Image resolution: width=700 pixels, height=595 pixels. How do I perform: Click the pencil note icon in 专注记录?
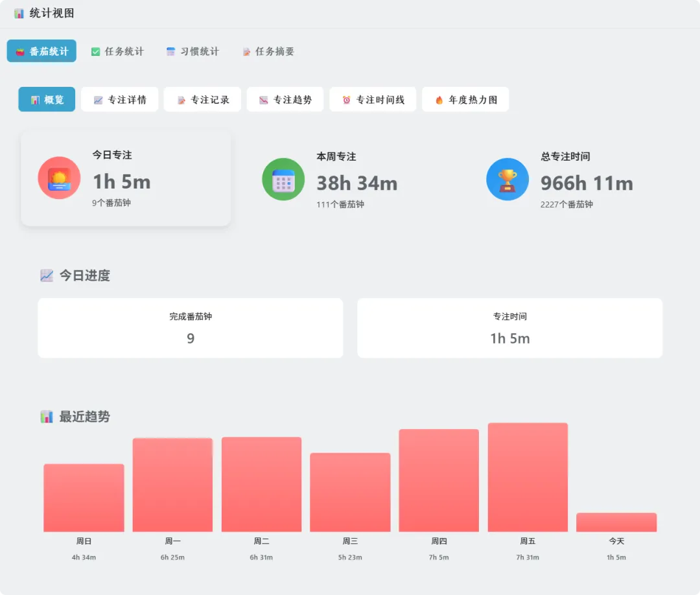click(181, 100)
